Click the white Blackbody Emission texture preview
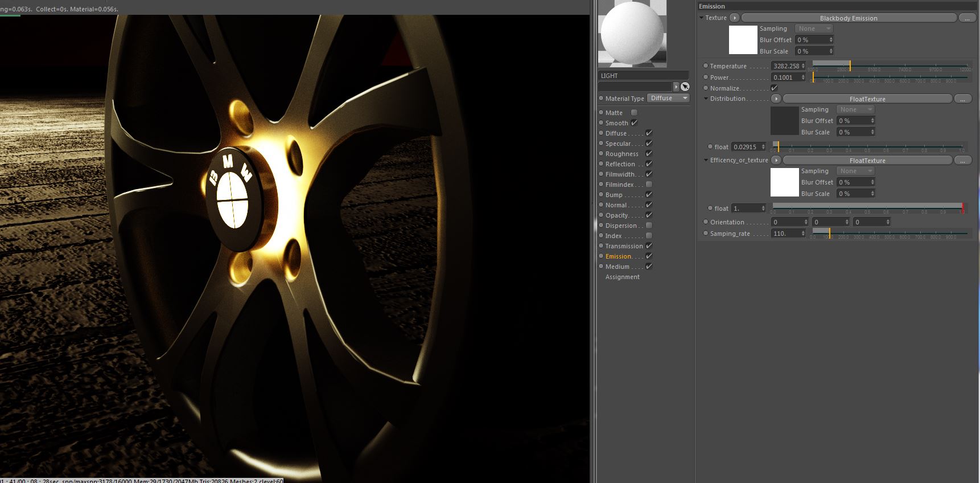This screenshot has width=980, height=483. [x=743, y=40]
